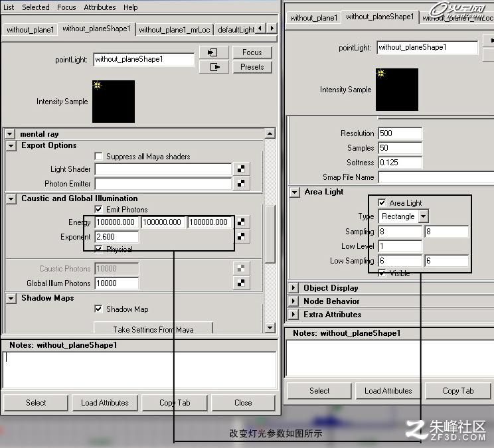Screen dimensions: 494x448
Task: Open map button beside Photon Emitter
Action: (241, 184)
